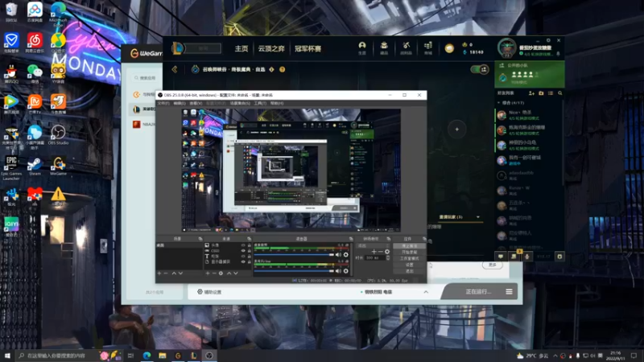Remove selected scene with OBS Scenes minus
Image resolution: width=644 pixels, height=362 pixels.
(166, 274)
